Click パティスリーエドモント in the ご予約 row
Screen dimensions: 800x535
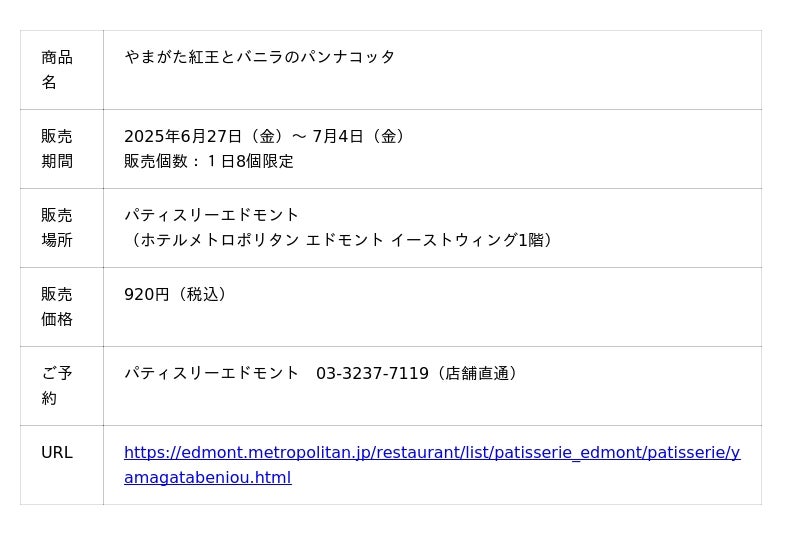212,373
